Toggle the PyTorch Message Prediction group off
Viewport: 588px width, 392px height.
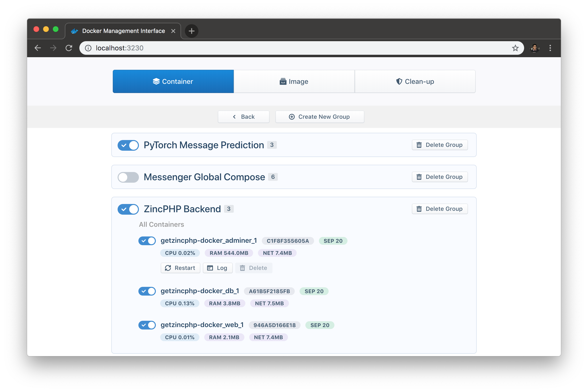(128, 145)
